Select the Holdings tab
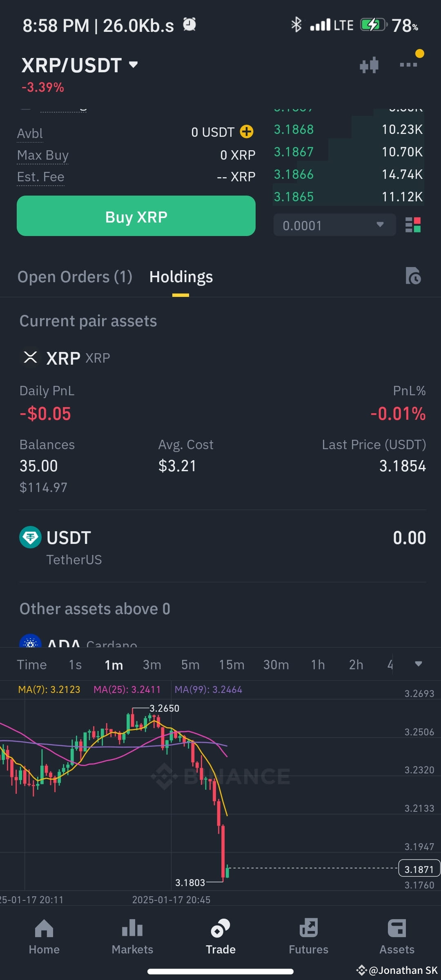Viewport: 441px width, 980px height. click(181, 277)
